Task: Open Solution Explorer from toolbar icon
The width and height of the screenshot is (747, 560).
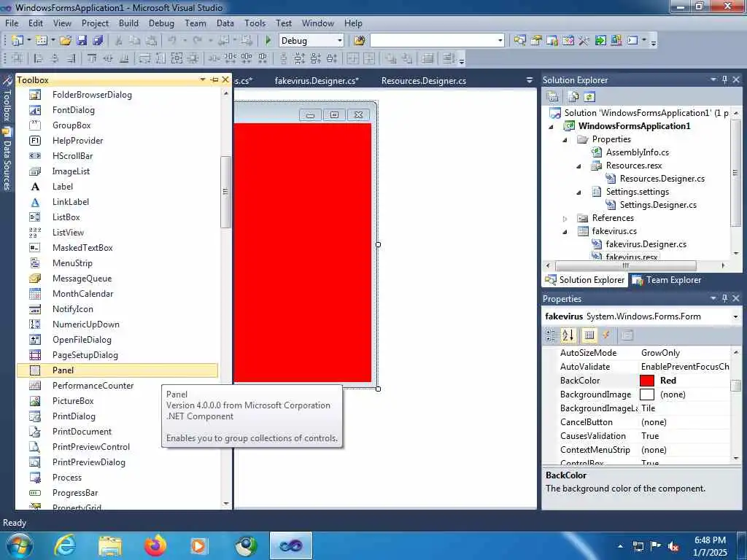Action: [519, 41]
